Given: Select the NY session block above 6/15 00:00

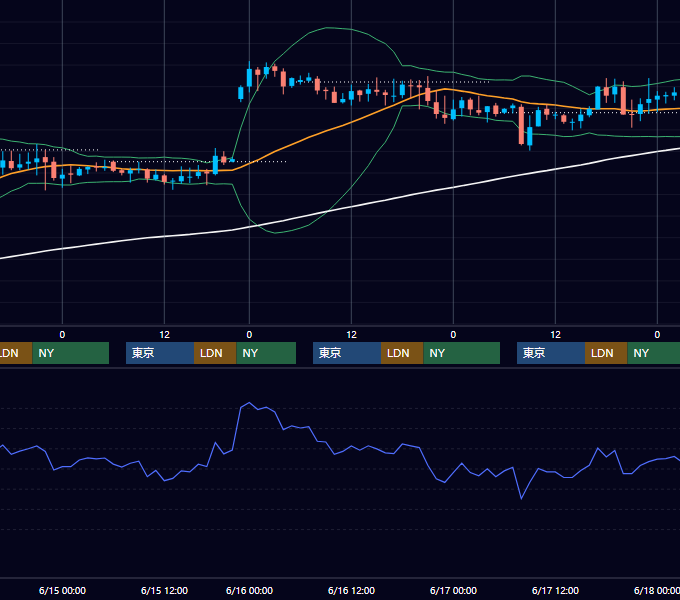Looking at the screenshot, I should tap(70, 353).
